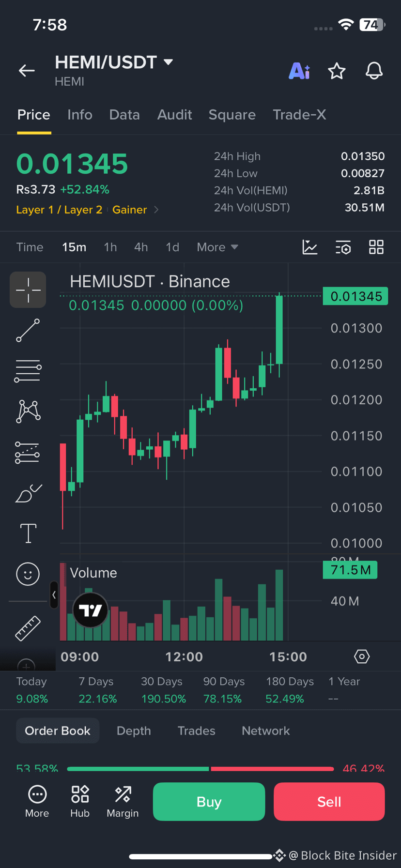This screenshot has height=868, width=401.
Task: Select the 4h chart interval
Action: tap(141, 247)
